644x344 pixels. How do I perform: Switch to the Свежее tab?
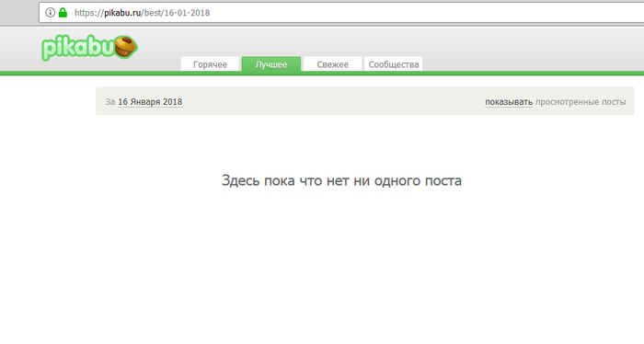coord(332,64)
